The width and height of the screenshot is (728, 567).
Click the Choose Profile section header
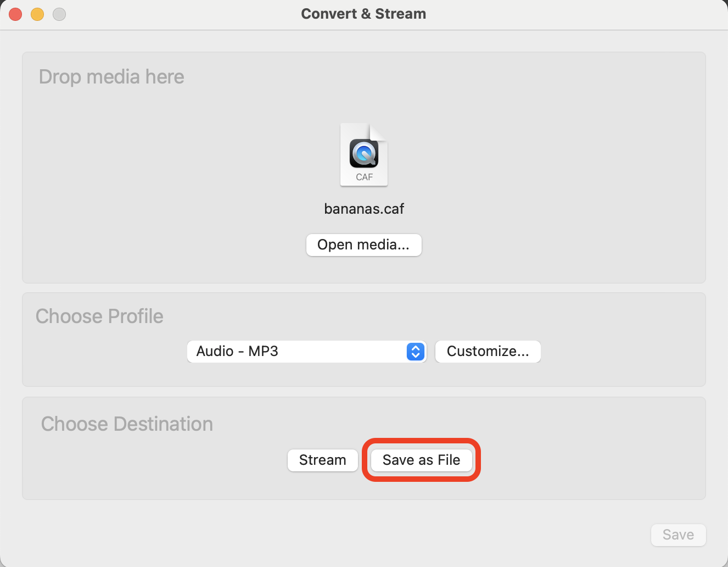coord(99,316)
